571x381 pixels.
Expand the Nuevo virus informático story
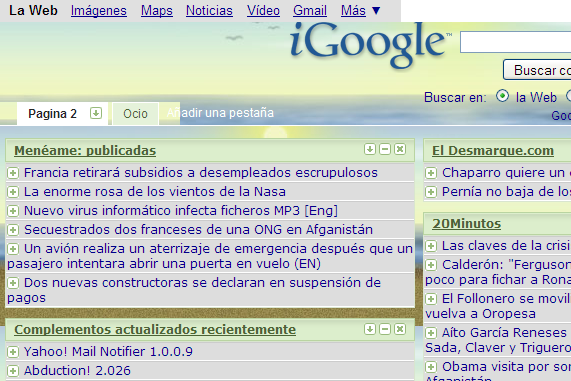13,211
